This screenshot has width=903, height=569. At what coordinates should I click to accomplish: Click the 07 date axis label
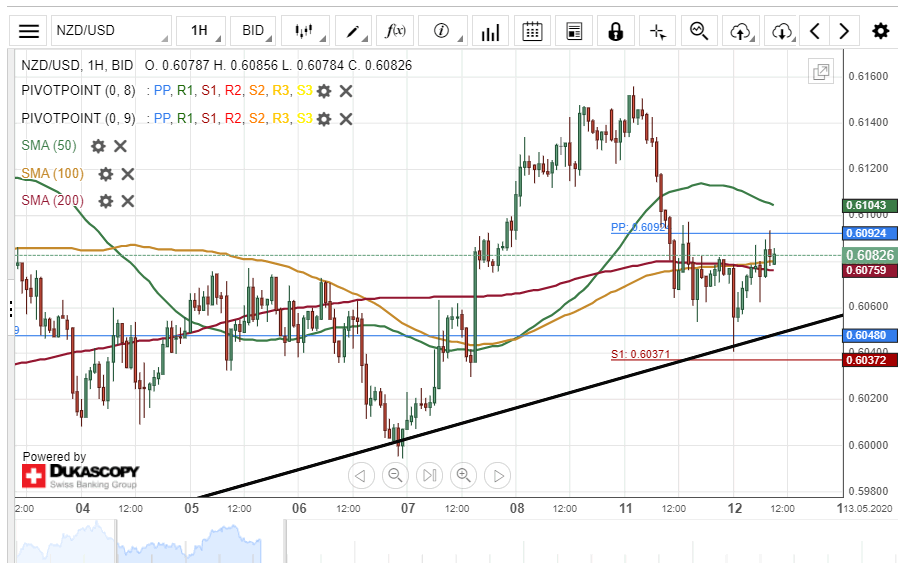[x=408, y=509]
